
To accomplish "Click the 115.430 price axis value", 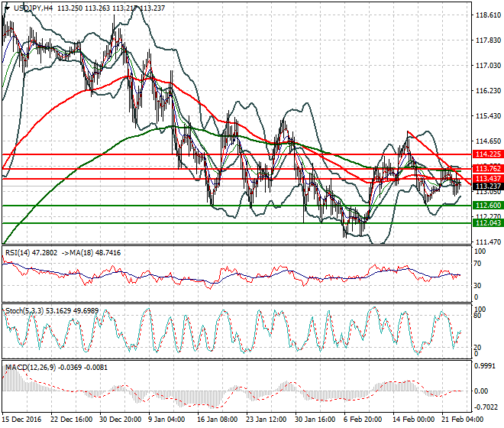I will click(x=488, y=116).
